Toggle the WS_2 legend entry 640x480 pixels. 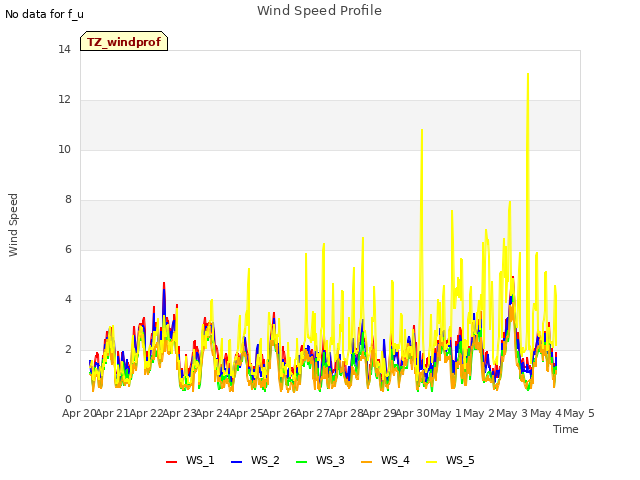255,460
